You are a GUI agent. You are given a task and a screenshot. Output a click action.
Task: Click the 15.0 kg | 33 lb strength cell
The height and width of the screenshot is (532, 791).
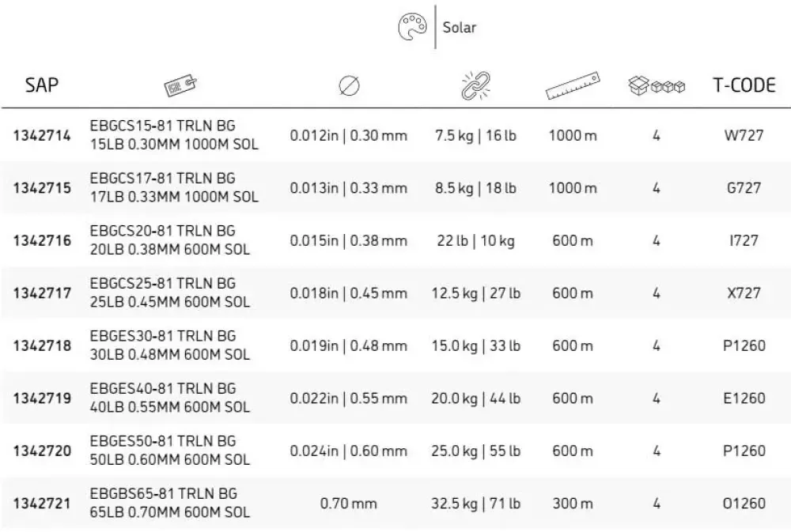475,346
